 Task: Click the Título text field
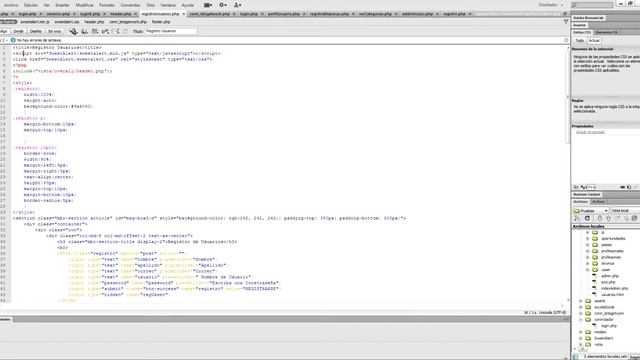point(171,31)
